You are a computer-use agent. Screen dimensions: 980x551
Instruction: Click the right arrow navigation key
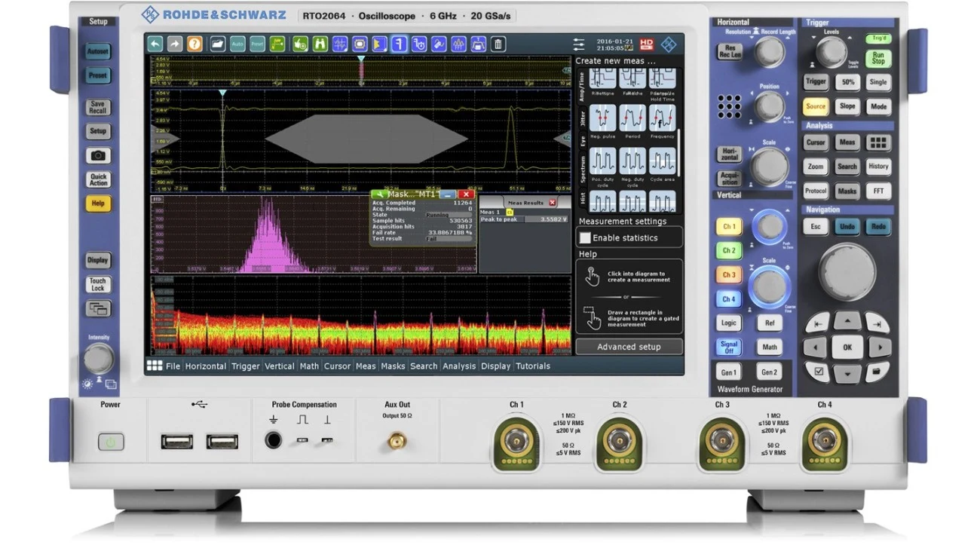[x=880, y=347]
